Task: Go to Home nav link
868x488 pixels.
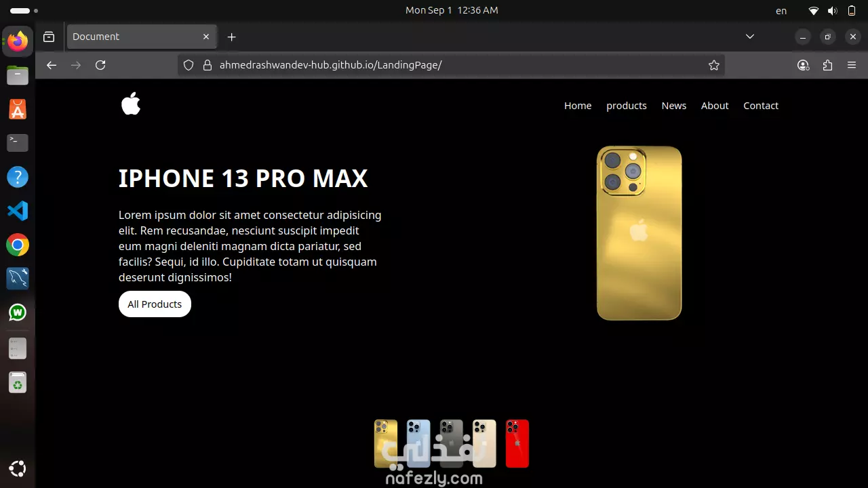Action: click(x=578, y=106)
